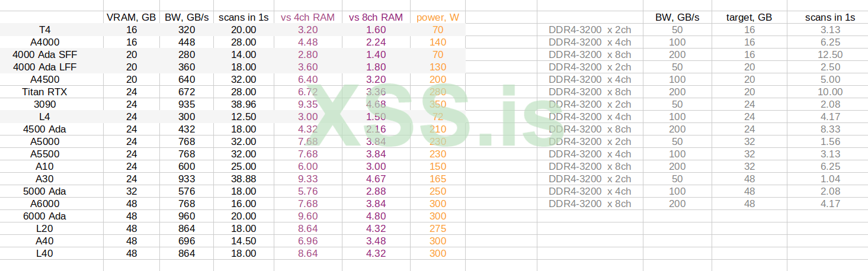Click the 6.96 value in A40 row
Screen dimensions: 868x271
tap(308, 241)
